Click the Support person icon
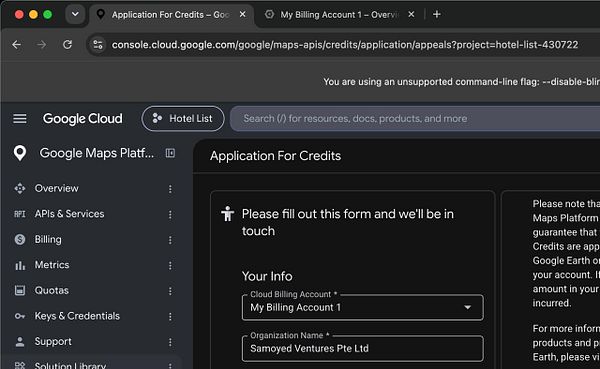The image size is (600, 369). click(20, 342)
